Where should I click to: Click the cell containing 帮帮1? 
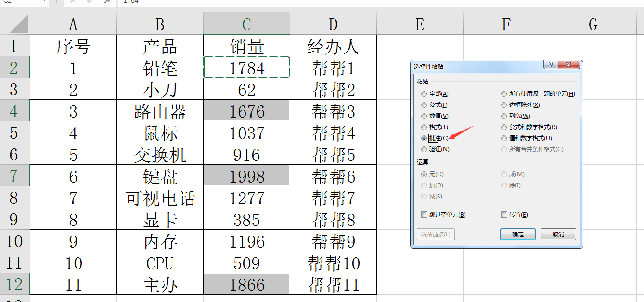333,67
